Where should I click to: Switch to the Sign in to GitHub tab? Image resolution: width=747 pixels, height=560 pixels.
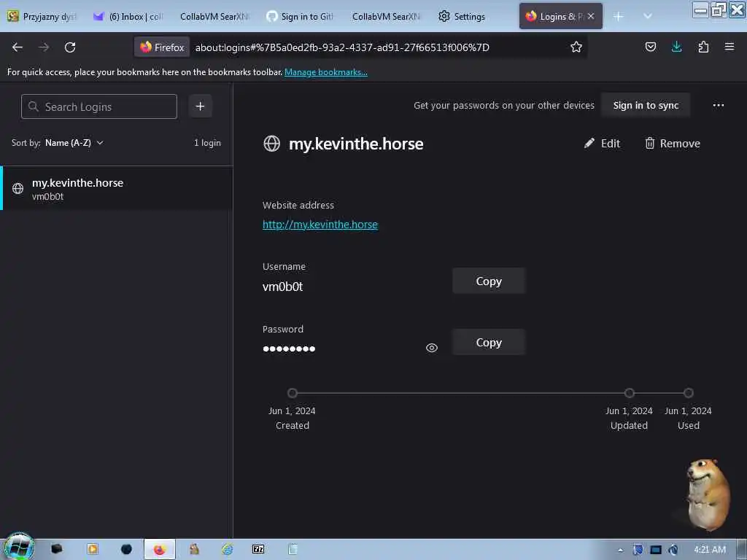(300, 17)
